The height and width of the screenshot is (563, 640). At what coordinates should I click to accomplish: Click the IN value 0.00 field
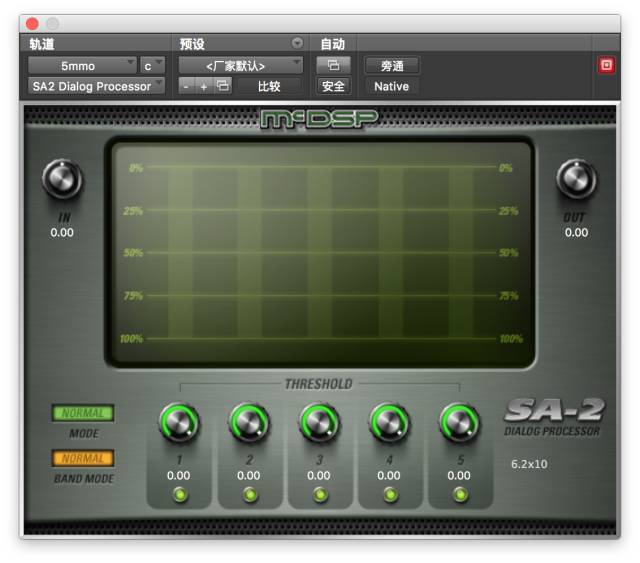point(62,232)
